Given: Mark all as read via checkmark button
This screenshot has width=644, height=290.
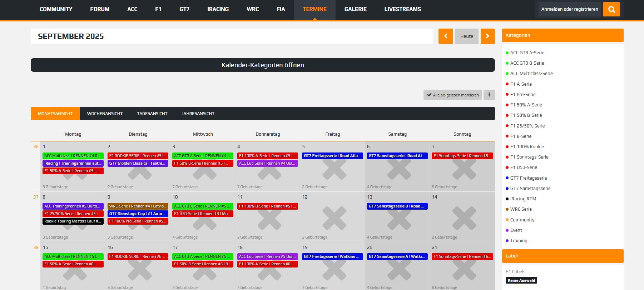Looking at the screenshot, I should (452, 95).
